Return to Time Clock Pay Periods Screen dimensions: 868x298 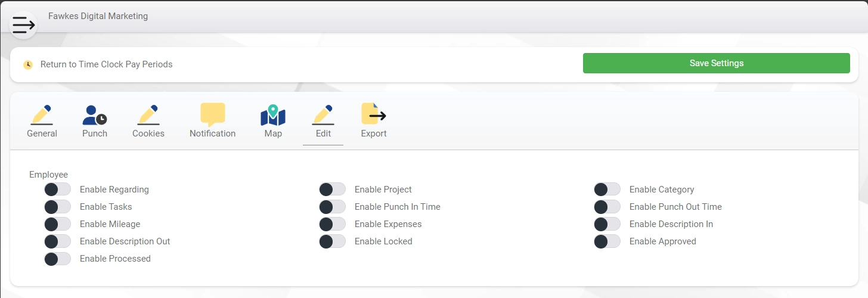[x=106, y=64]
